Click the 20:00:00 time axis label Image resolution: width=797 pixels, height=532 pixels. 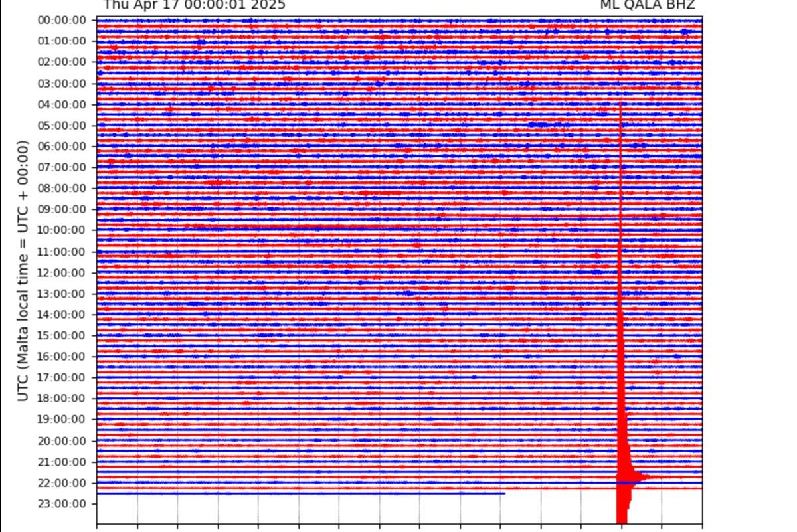click(62, 441)
